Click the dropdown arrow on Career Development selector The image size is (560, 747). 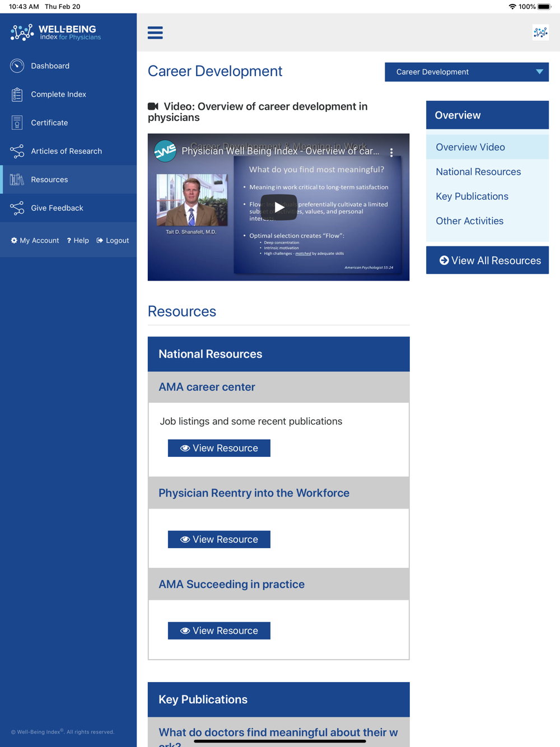(539, 72)
